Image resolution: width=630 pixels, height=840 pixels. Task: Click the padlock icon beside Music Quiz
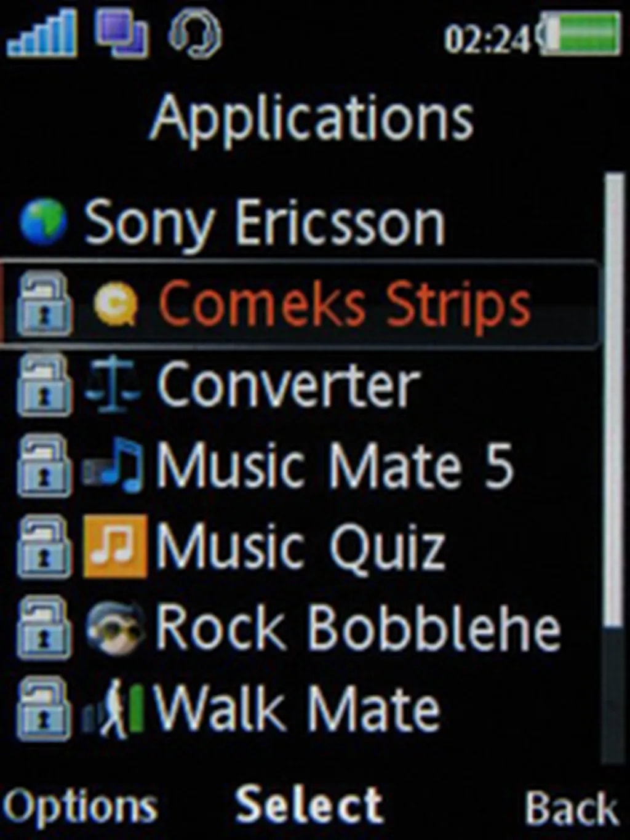click(43, 546)
